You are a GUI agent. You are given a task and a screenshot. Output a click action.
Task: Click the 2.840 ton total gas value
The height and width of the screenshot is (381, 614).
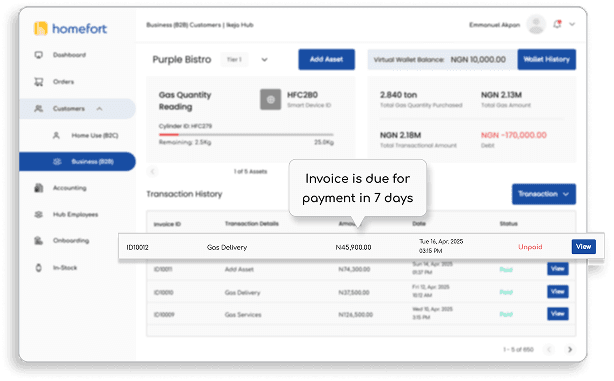pyautogui.click(x=398, y=95)
